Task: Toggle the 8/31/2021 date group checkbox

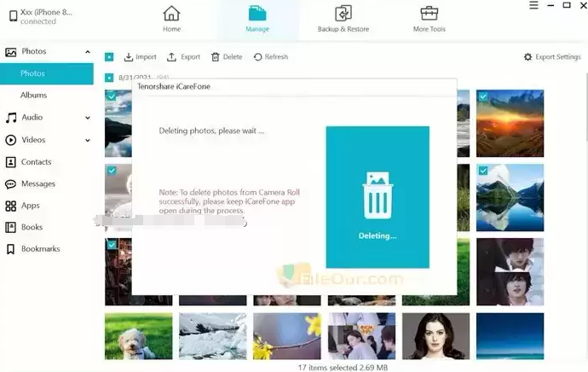Action: [x=109, y=78]
